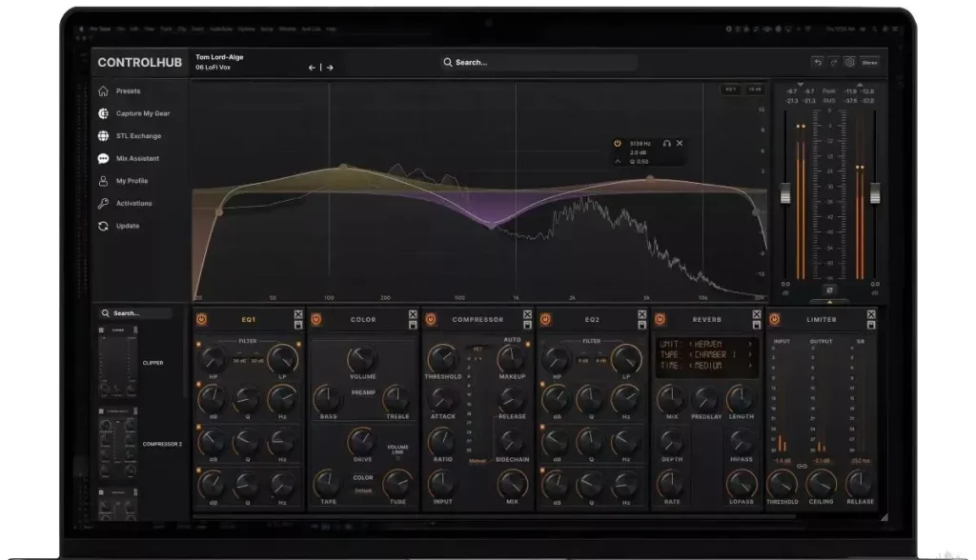This screenshot has width=976, height=560.
Task: Click the Stereo button at top right
Action: pyautogui.click(x=870, y=63)
